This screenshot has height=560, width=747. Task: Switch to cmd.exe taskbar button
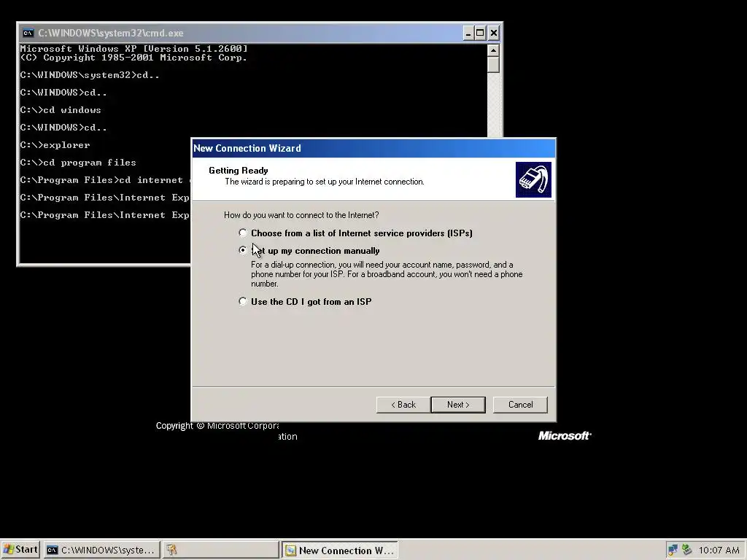point(101,550)
